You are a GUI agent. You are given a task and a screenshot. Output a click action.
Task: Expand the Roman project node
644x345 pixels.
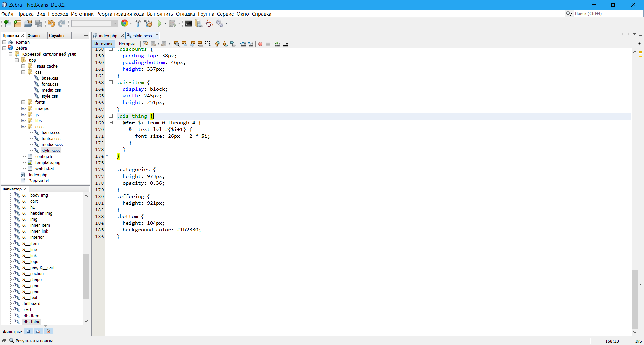[4, 42]
